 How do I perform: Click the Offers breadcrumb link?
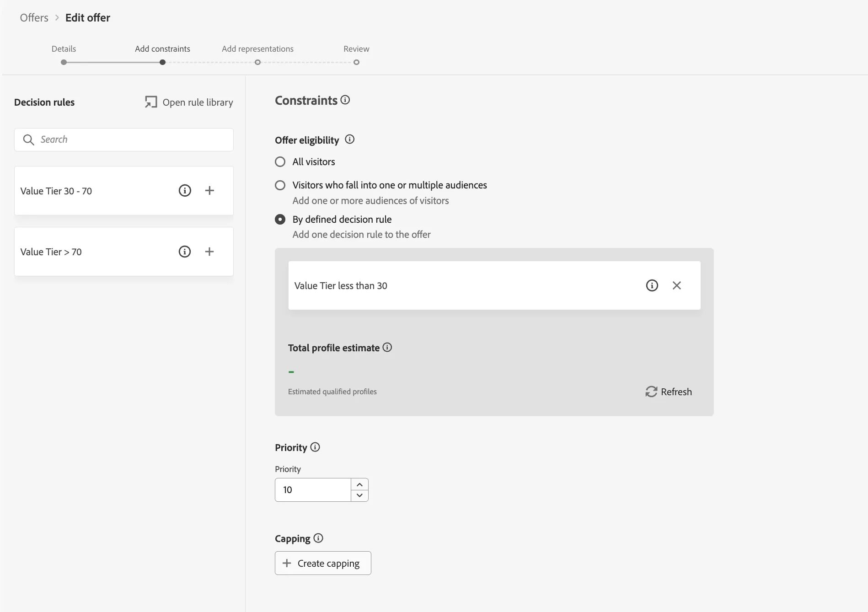[34, 18]
